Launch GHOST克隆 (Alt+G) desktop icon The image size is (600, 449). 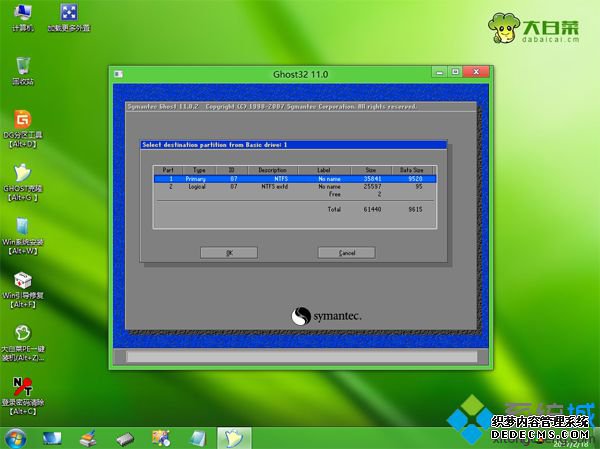pos(23,183)
